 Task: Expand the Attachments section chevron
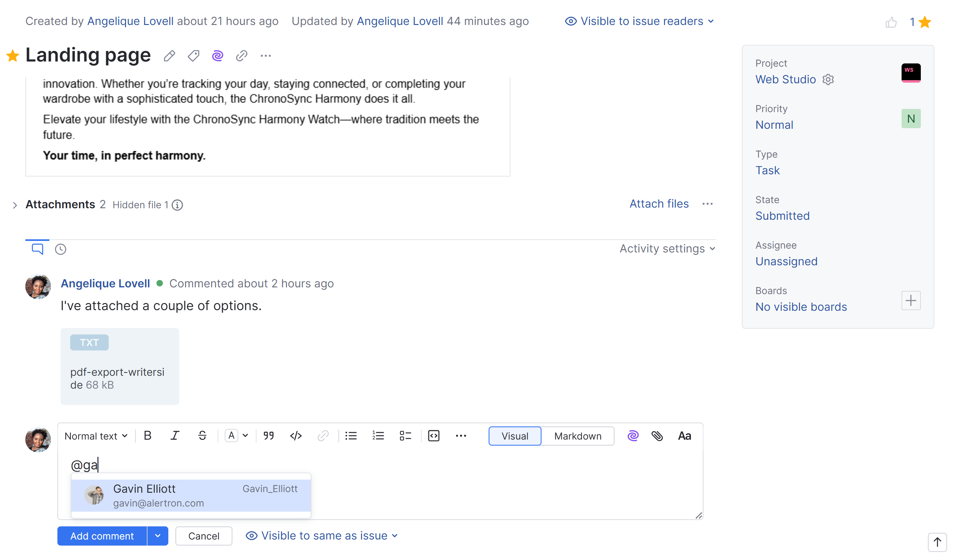tap(14, 205)
